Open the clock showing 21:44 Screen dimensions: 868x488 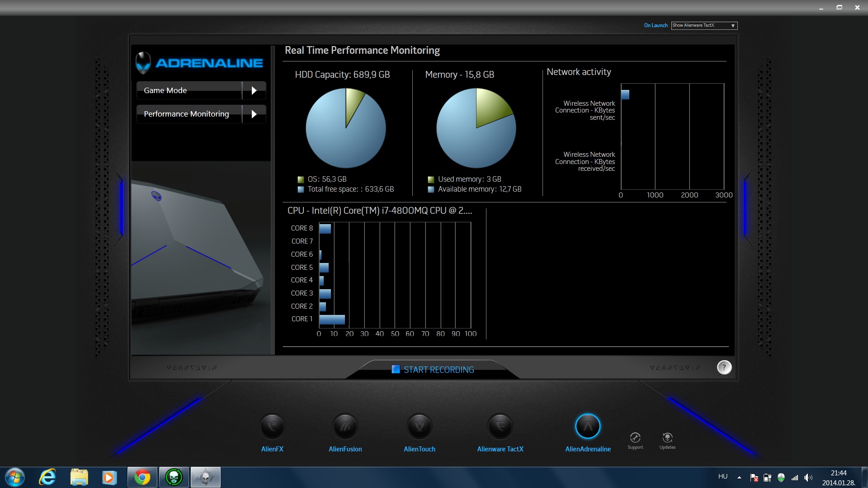point(839,473)
